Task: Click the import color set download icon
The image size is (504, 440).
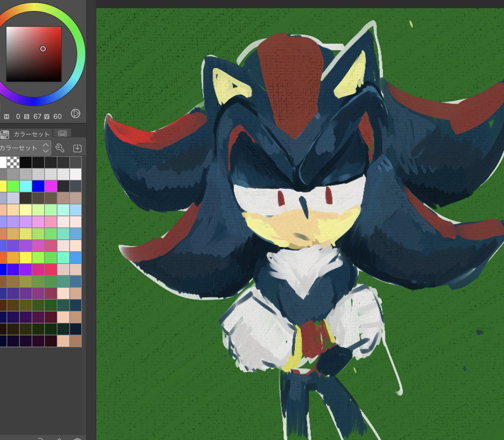Action: [x=77, y=148]
